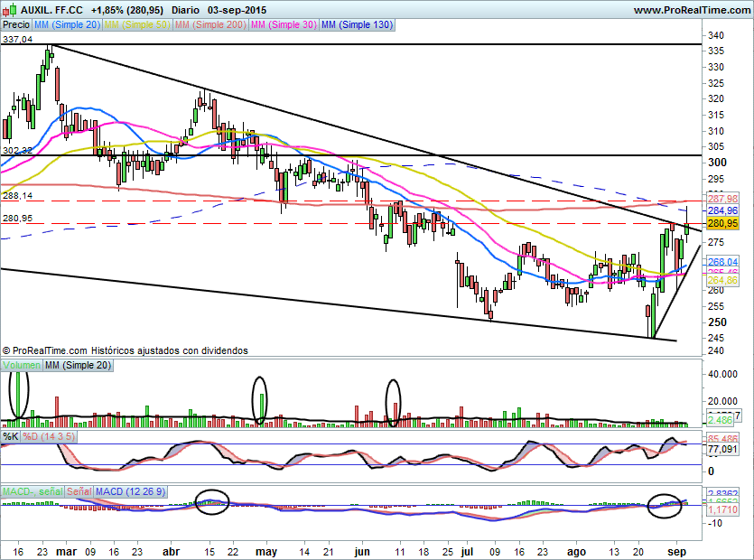Toggle the MM (Simple 200) label
Viewport: 754px width, 560px height.
coord(209,24)
